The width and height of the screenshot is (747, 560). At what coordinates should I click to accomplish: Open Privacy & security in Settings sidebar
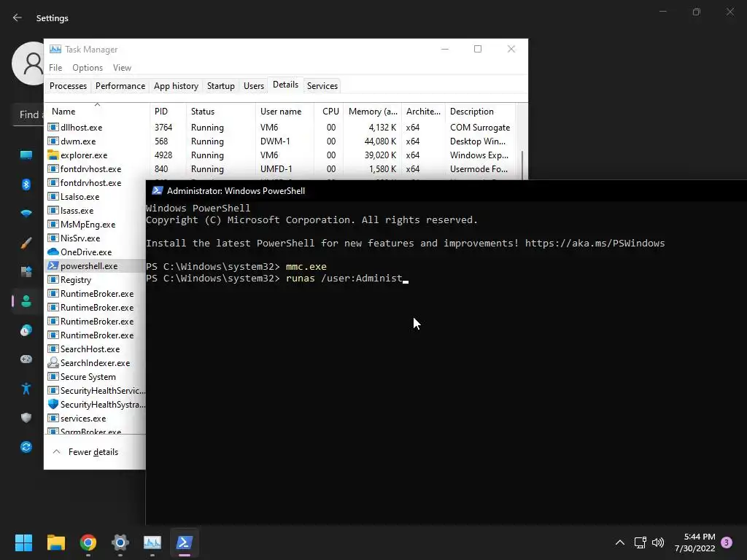click(26, 418)
